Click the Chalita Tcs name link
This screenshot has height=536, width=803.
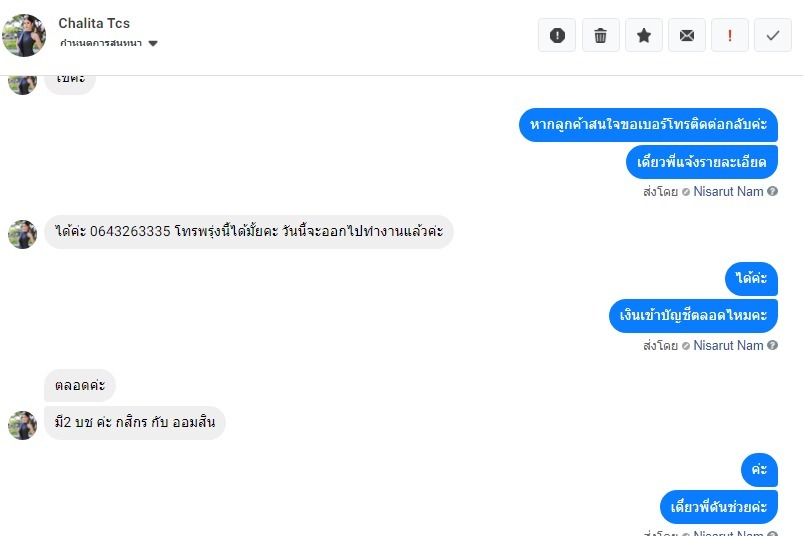(94, 23)
